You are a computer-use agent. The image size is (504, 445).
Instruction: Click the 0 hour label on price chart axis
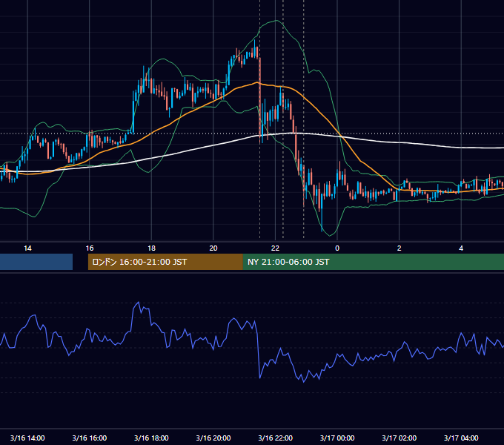(x=337, y=248)
